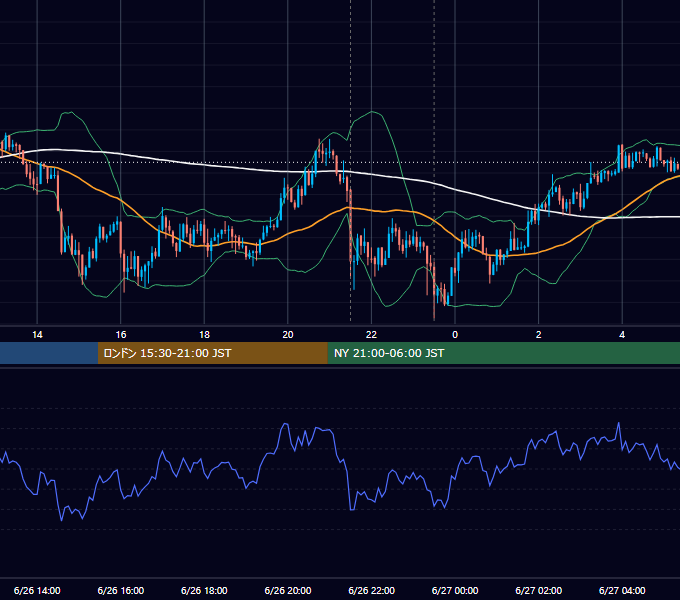The height and width of the screenshot is (600, 680).
Task: Click the blue session band before London
Action: click(49, 353)
